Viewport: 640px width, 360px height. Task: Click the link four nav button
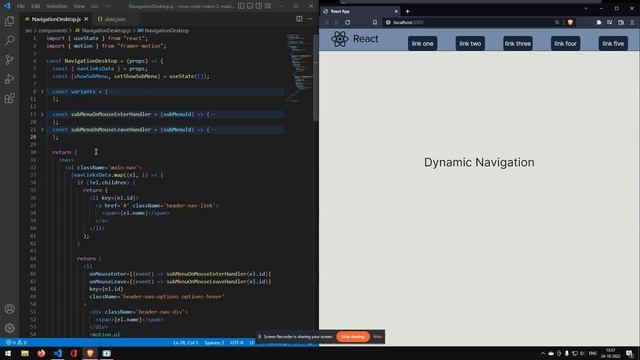[565, 43]
